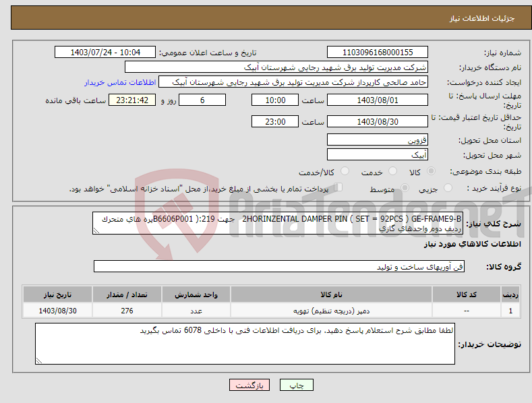Open the اطلاعات تماس خریدار link
Viewport: 532px width, 403px height.
(120, 82)
